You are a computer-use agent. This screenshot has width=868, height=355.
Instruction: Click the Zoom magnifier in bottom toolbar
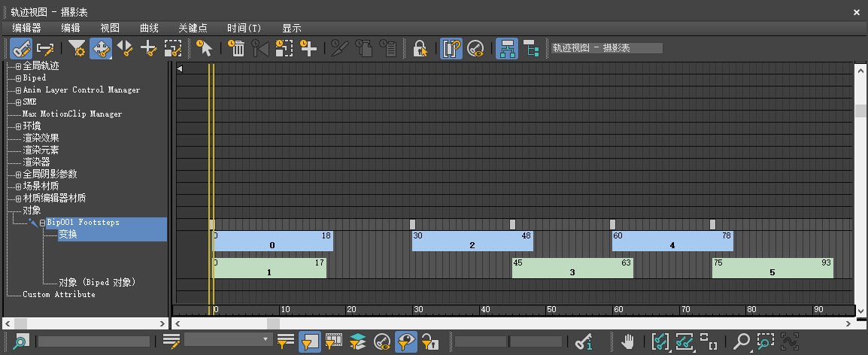click(741, 341)
